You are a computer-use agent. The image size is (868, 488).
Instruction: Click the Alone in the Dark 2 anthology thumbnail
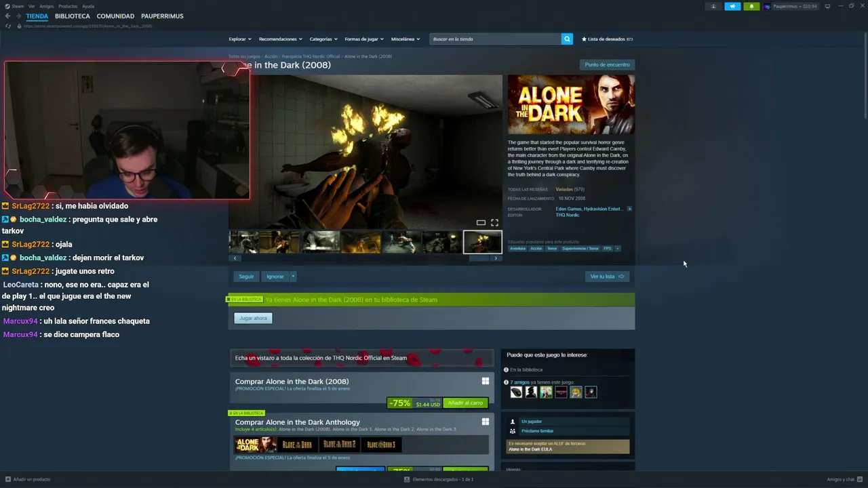click(339, 445)
